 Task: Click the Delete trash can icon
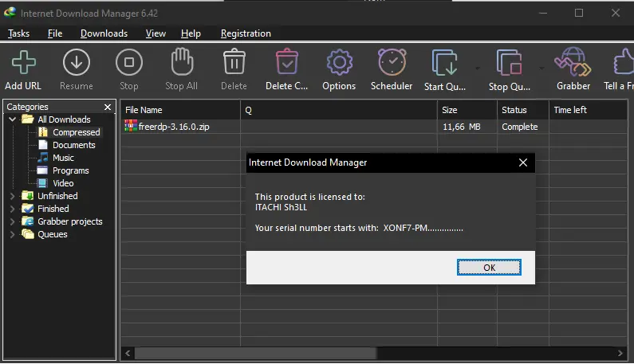tap(234, 61)
